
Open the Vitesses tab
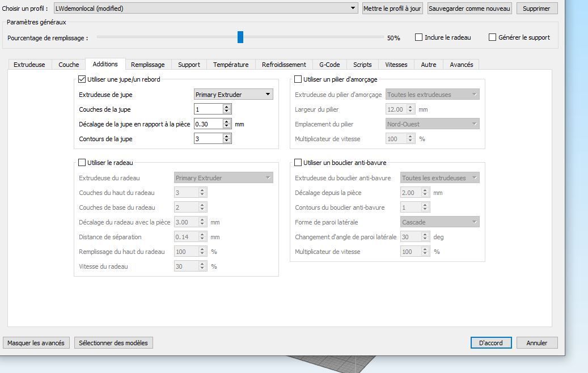[x=396, y=65]
